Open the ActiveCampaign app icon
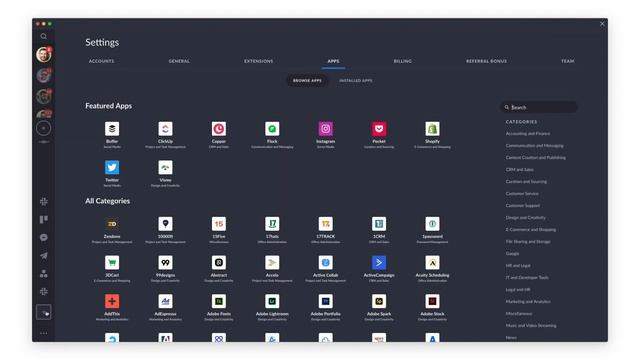This screenshot has width=640, height=360. pos(379,262)
